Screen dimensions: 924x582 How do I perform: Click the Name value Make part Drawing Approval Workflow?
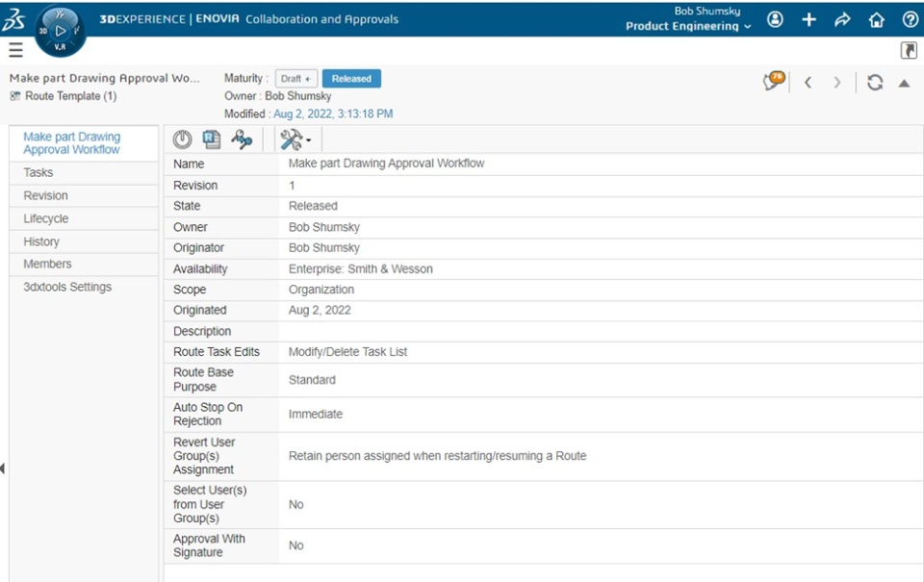coord(387,164)
